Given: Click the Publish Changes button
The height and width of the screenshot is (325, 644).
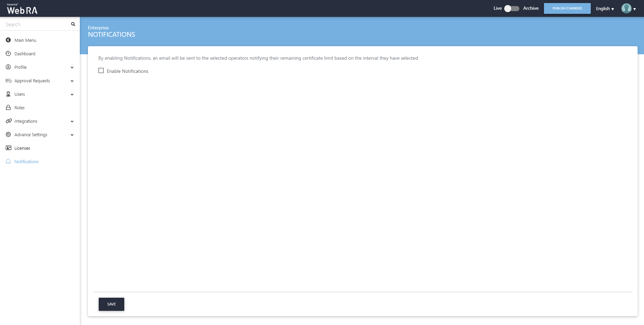Looking at the screenshot, I should point(567,8).
